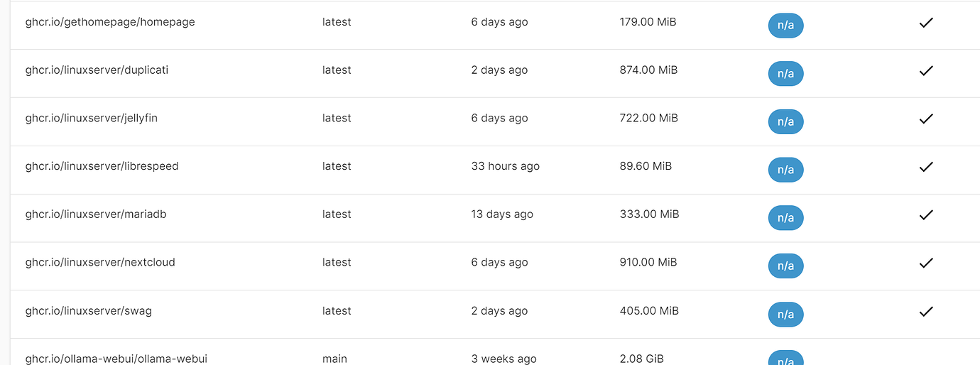Click the n/a badge in the duplicati row

coord(785,74)
